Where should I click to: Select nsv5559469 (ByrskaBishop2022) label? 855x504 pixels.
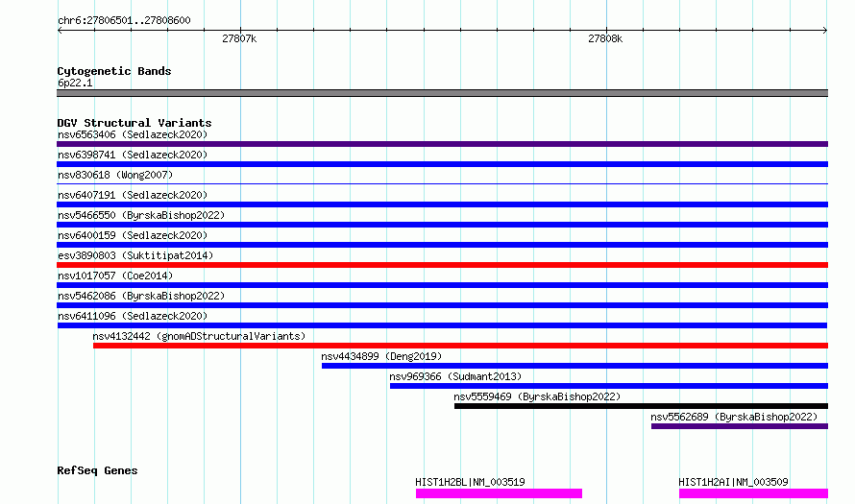point(537,396)
